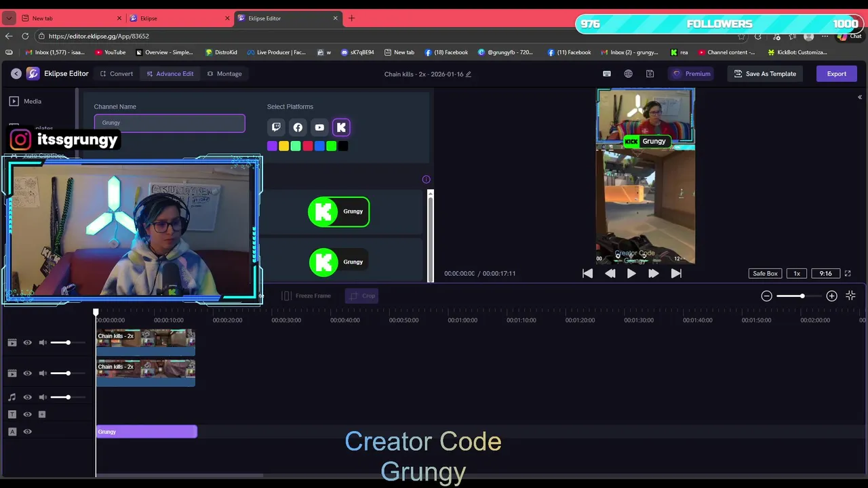
Task: Pick the black color swatch
Action: click(x=343, y=146)
